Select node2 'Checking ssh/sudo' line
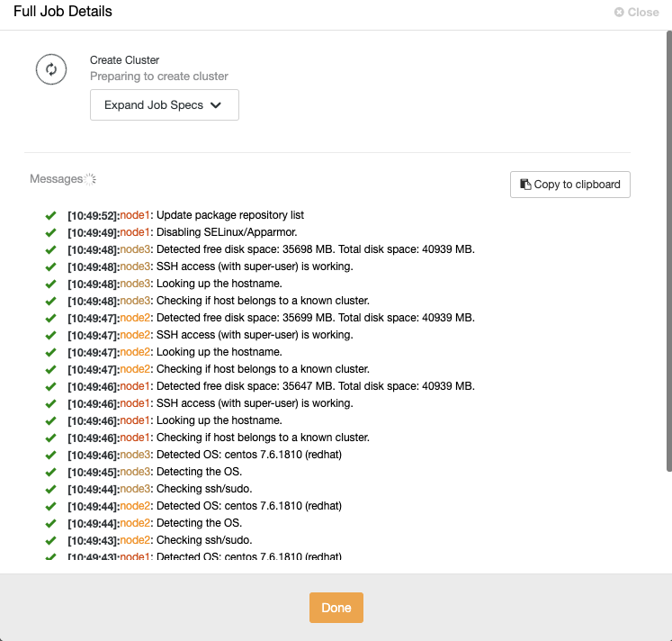Viewport: 672px width, 641px height. point(159,540)
